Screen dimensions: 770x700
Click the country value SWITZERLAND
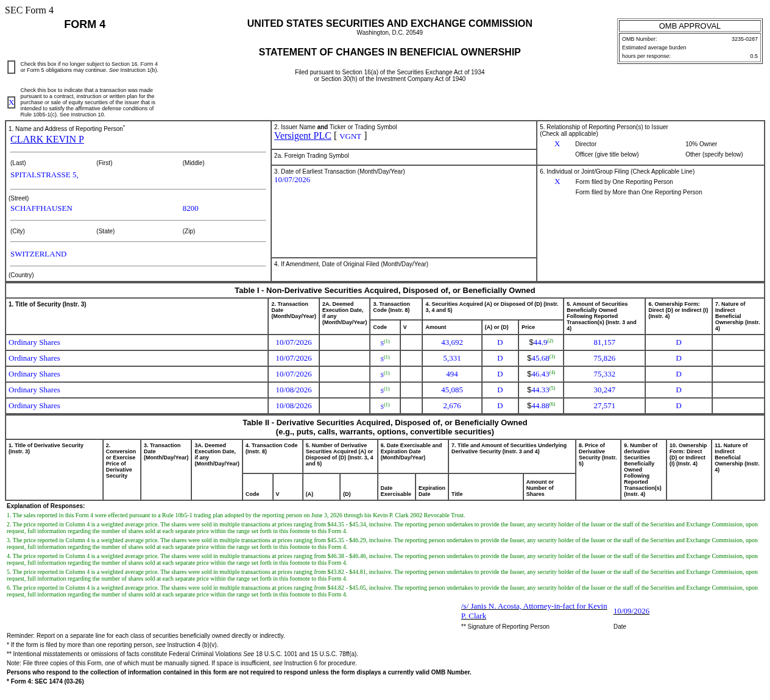pos(38,254)
